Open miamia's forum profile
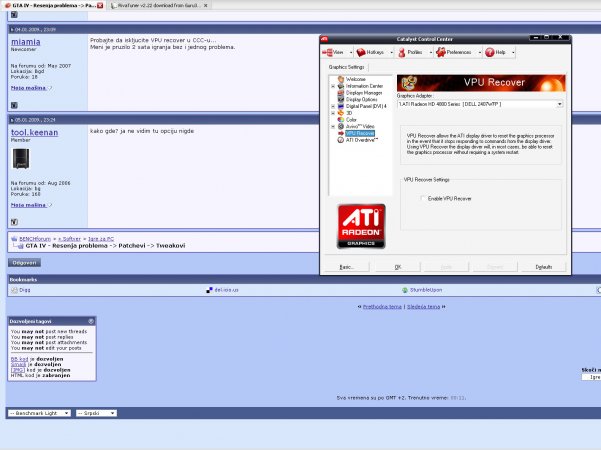 click(26, 42)
